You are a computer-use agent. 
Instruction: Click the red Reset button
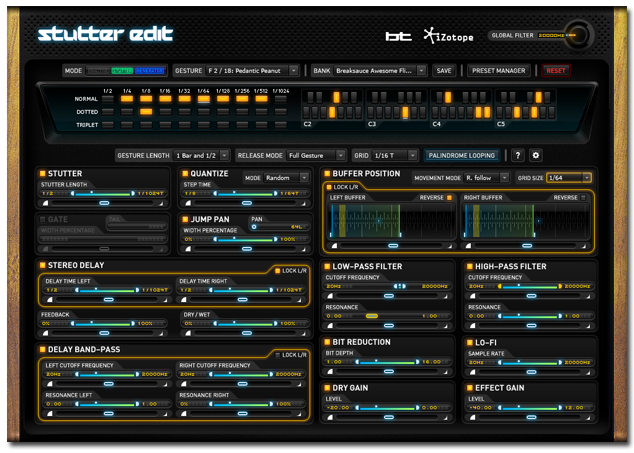(556, 70)
